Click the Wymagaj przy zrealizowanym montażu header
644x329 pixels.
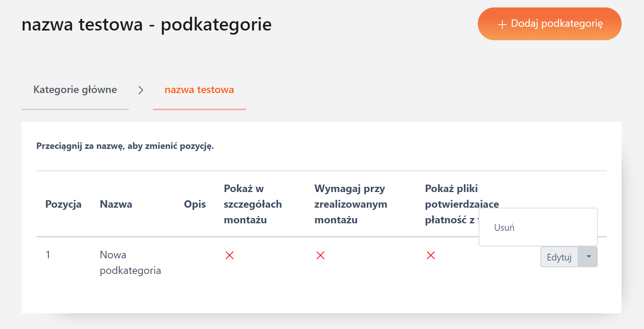[351, 204]
